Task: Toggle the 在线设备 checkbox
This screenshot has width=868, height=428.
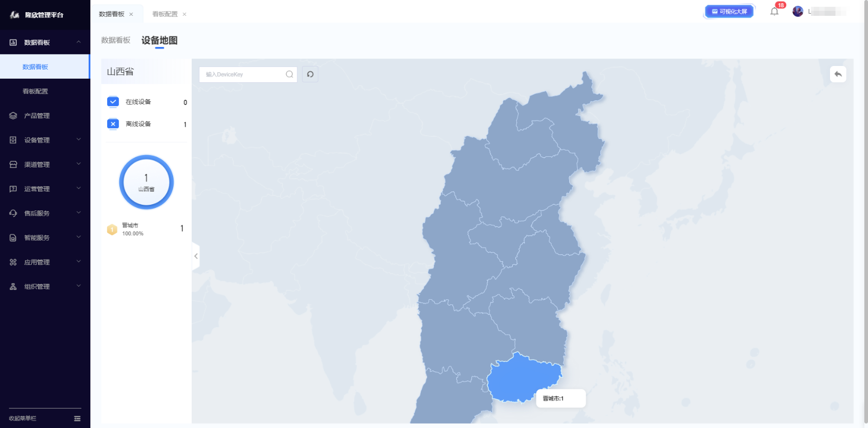Action: click(x=113, y=102)
